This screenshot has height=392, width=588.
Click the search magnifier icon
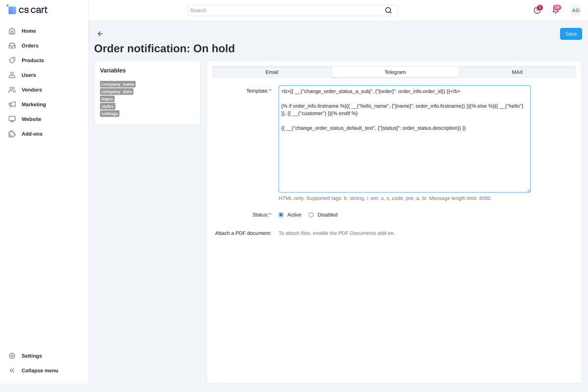click(x=389, y=10)
